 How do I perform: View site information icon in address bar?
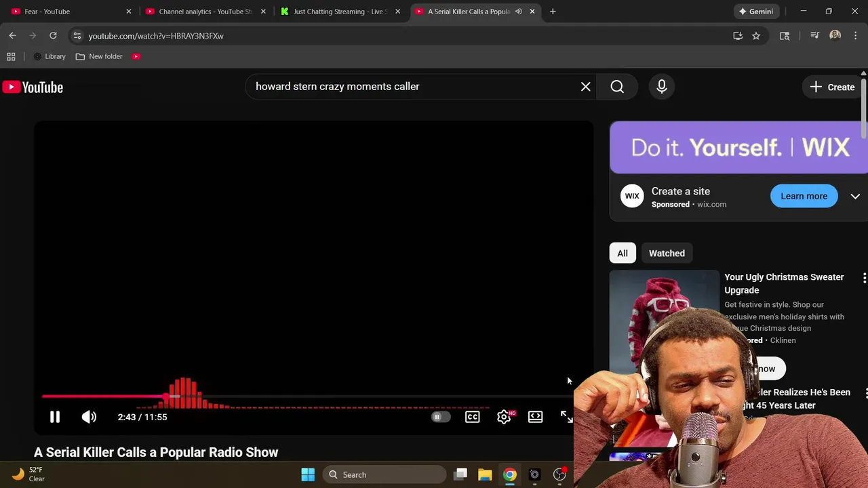pos(77,36)
